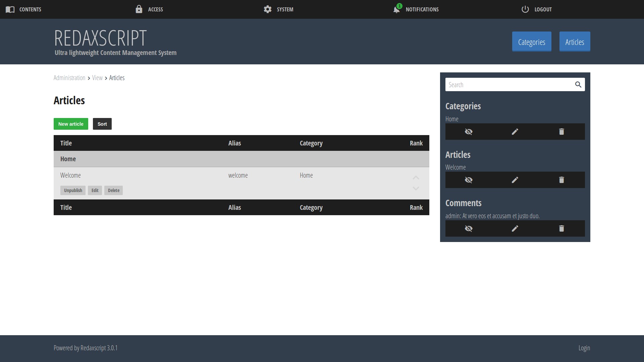Click the Sort button
This screenshot has height=362, width=644.
point(102,124)
